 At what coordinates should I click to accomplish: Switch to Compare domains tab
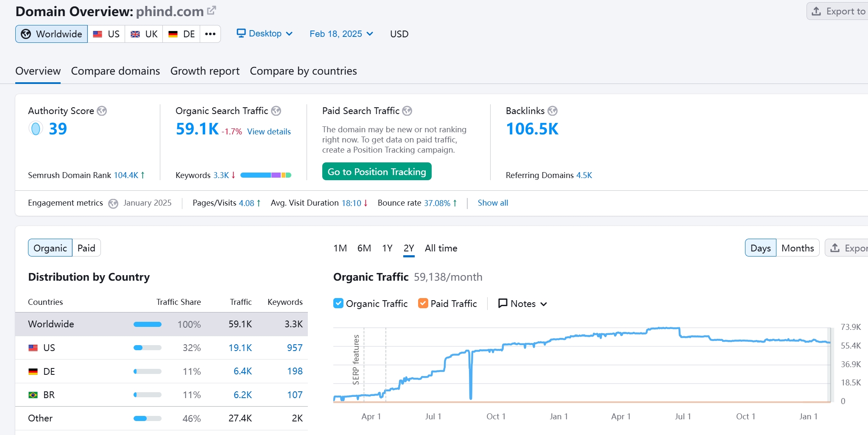pyautogui.click(x=115, y=71)
